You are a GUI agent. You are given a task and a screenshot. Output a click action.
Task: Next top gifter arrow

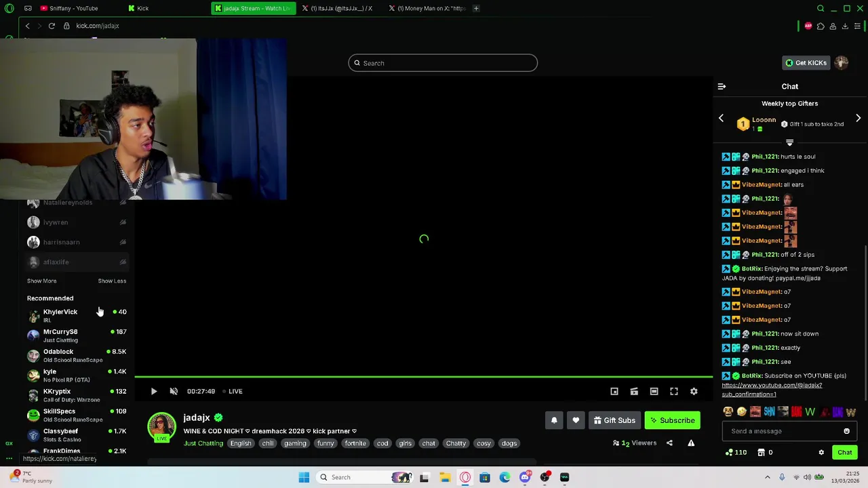pos(859,119)
